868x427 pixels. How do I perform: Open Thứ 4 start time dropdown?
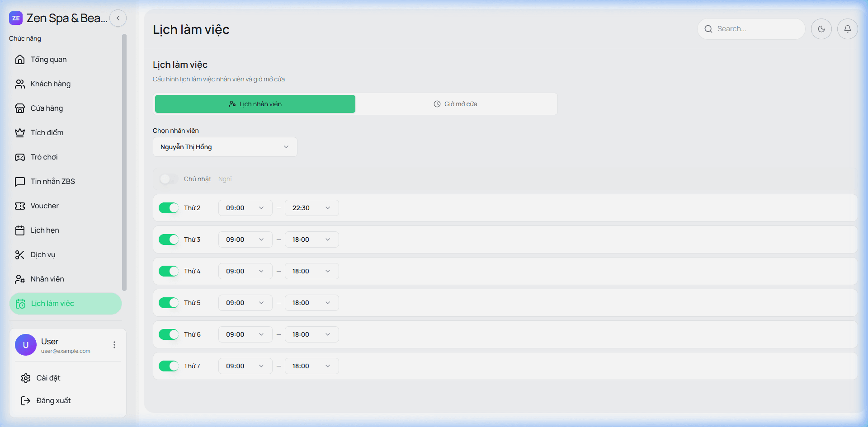pyautogui.click(x=245, y=271)
